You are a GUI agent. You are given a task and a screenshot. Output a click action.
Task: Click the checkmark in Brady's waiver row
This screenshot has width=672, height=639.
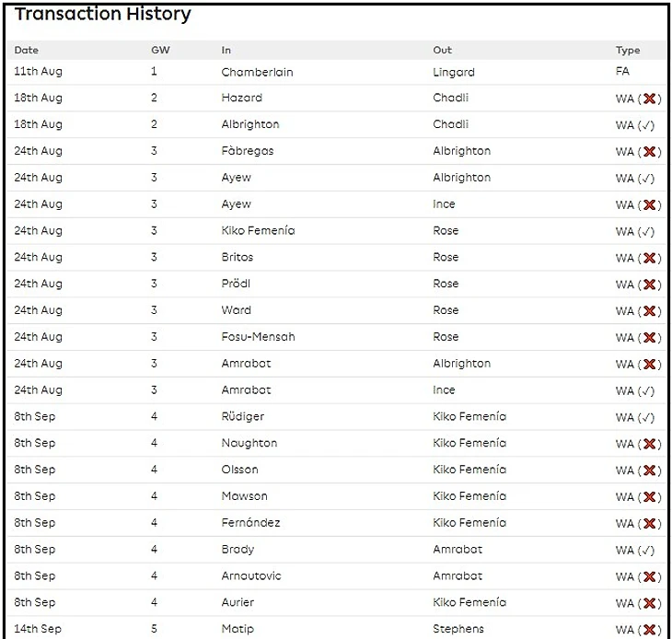click(x=647, y=550)
